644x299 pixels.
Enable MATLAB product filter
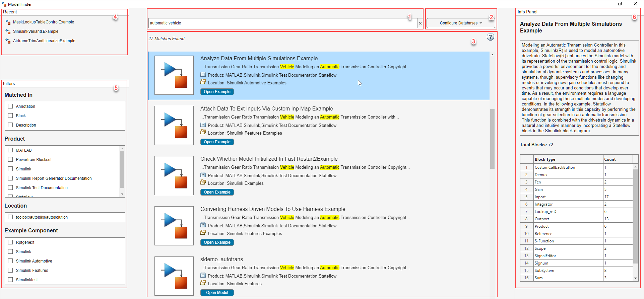10,150
